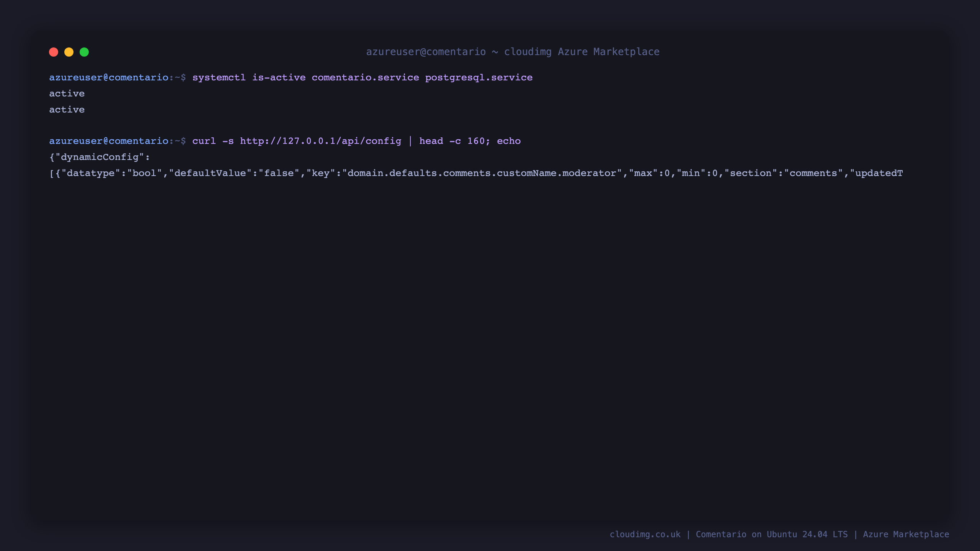Click the yellow minimize window dot

(69, 52)
